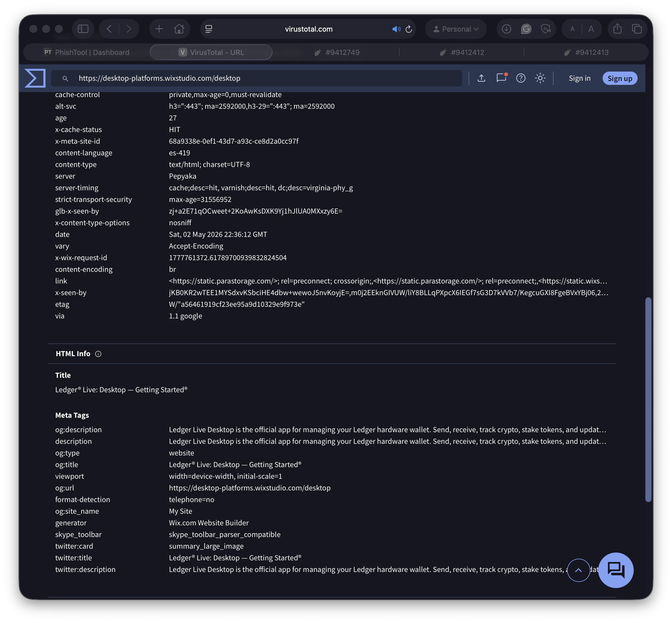Click the glb-x-seen-by value
Viewport: 672px width, 623px height.
pyautogui.click(x=256, y=211)
